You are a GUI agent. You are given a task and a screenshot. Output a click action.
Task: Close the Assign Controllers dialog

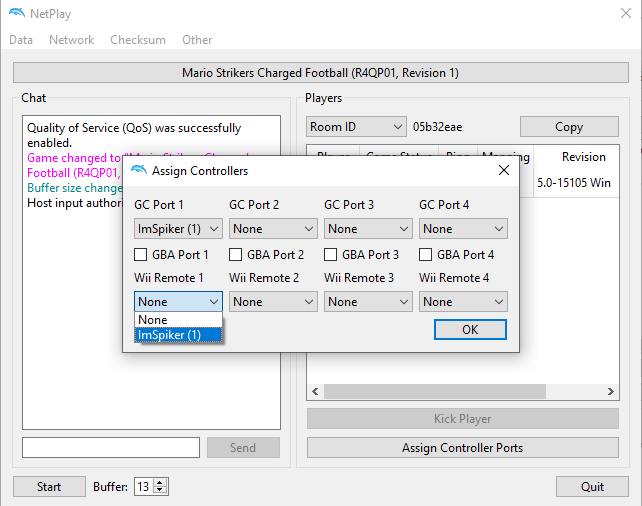(504, 170)
